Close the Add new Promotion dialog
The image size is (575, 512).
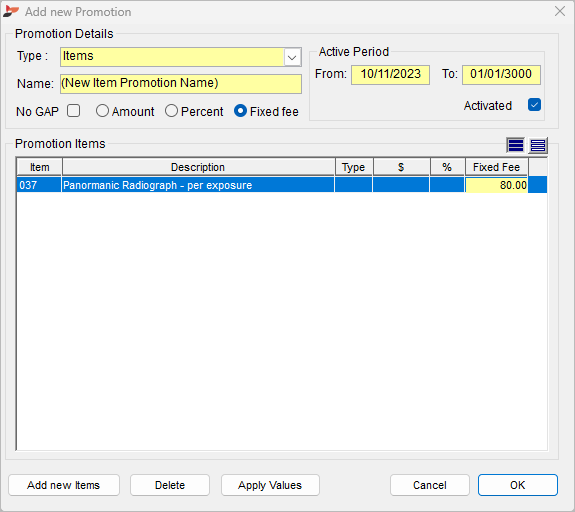pos(560,11)
